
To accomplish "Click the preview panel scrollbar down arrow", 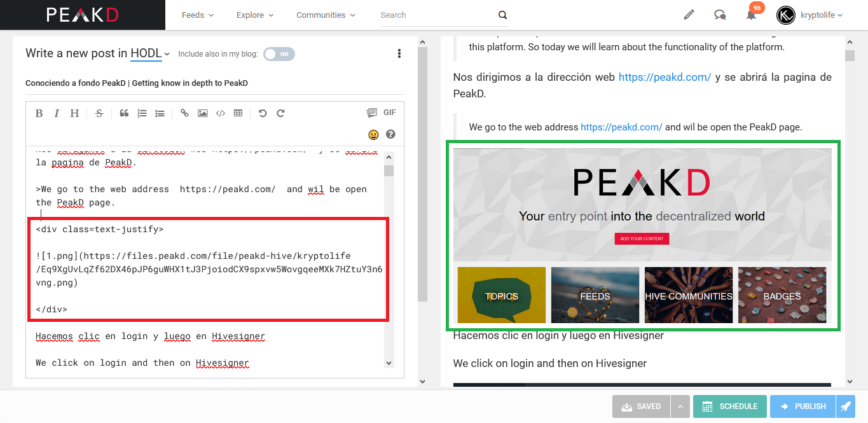I will point(850,382).
